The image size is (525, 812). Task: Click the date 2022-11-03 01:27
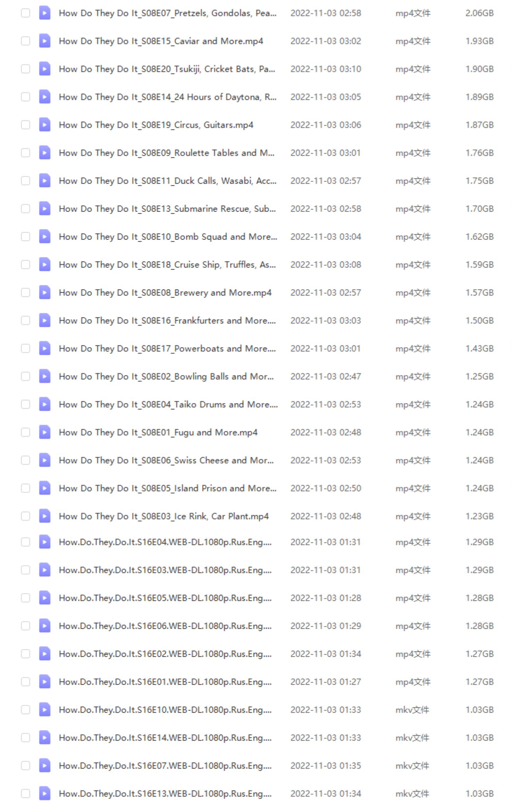click(326, 682)
